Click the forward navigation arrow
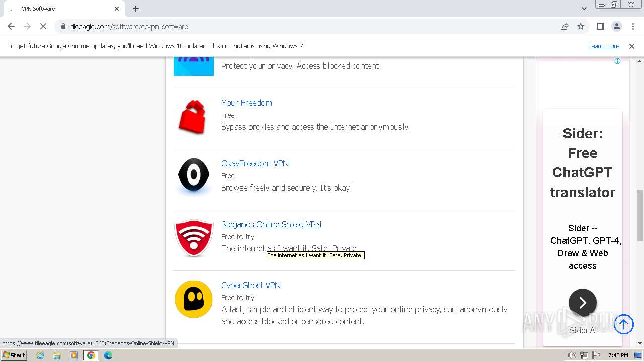The height and width of the screenshot is (362, 644). click(x=27, y=26)
